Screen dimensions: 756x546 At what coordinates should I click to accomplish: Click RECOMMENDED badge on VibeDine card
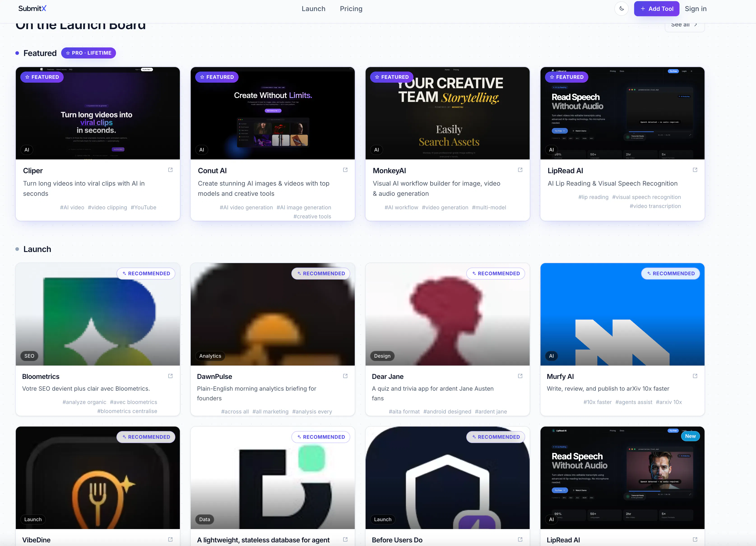[x=146, y=437]
